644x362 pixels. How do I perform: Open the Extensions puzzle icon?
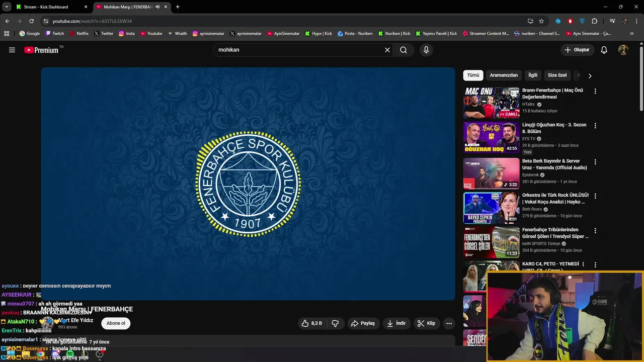pyautogui.click(x=595, y=21)
